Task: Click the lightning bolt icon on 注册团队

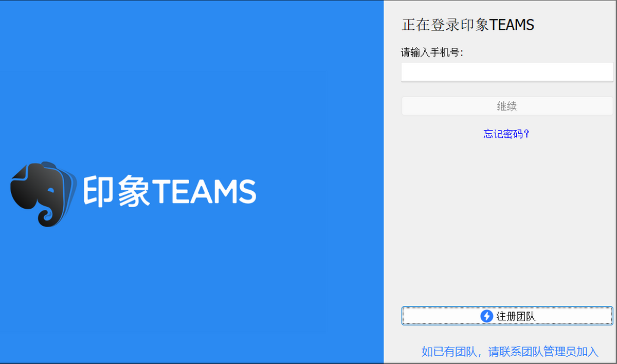Action: pyautogui.click(x=486, y=316)
